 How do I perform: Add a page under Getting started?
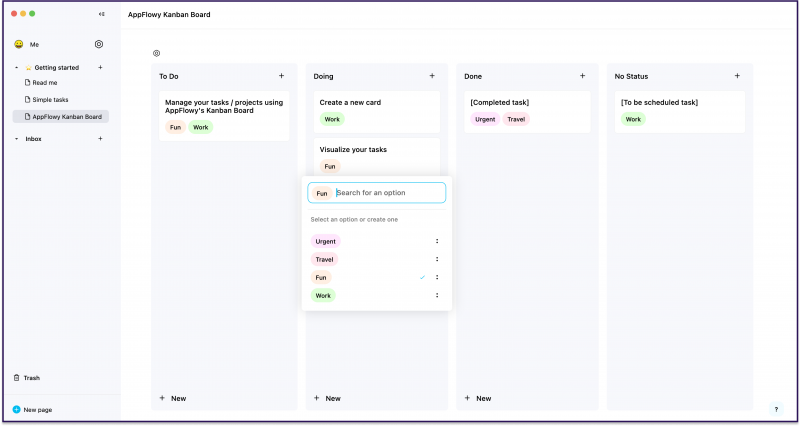pyautogui.click(x=101, y=67)
